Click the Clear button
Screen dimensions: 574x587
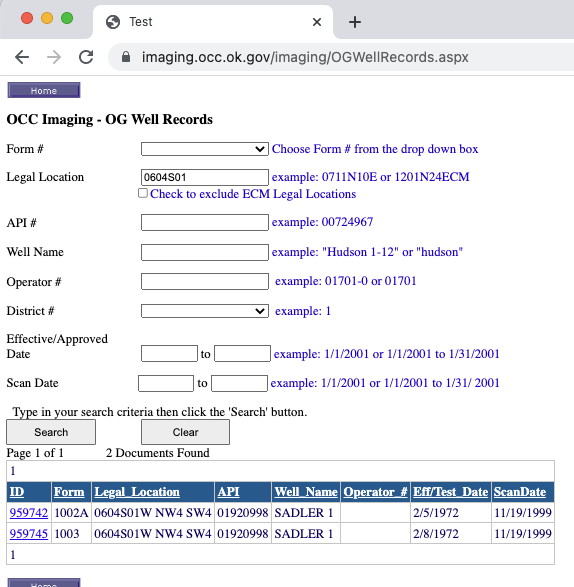185,432
